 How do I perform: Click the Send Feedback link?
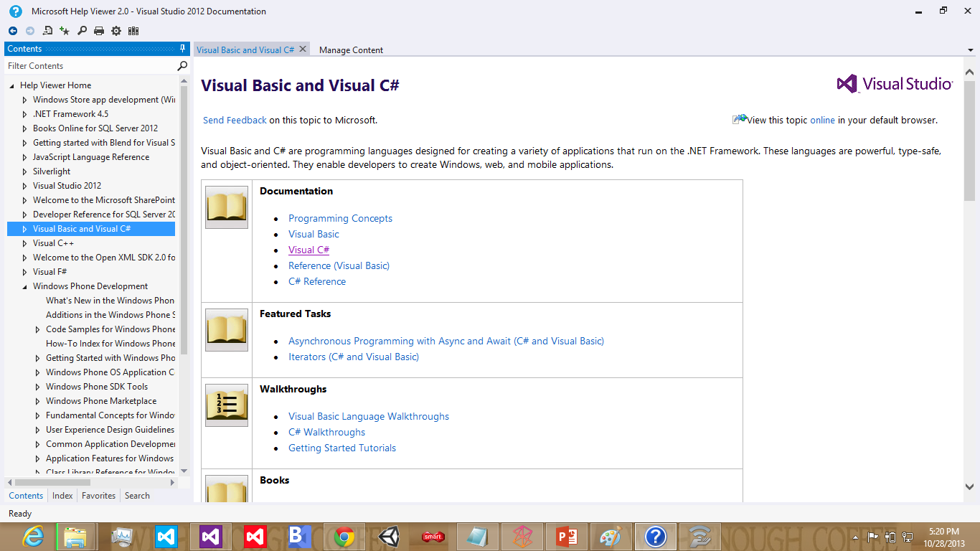(234, 120)
